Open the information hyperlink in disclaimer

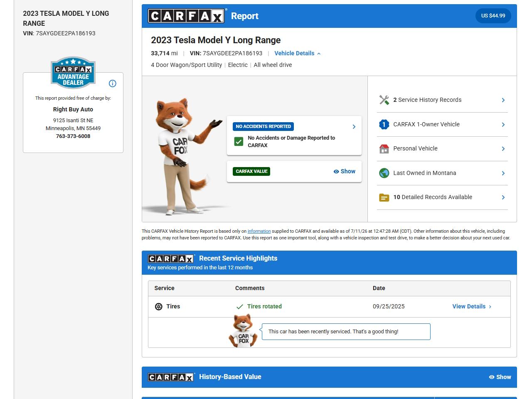tap(259, 232)
